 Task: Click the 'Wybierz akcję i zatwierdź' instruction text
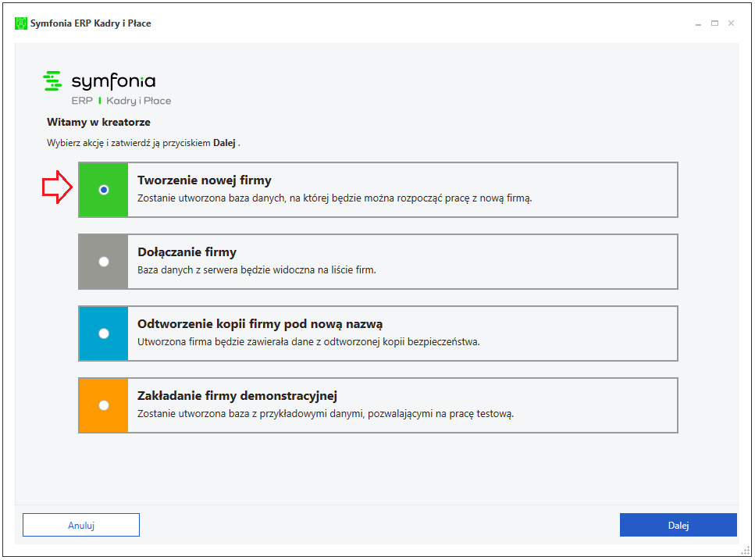[x=143, y=143]
